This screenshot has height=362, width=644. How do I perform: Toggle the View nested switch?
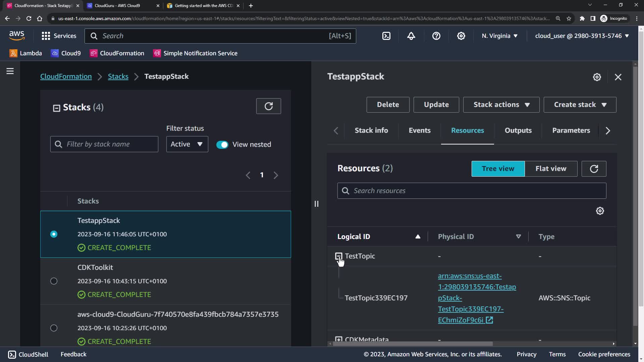pos(222,144)
